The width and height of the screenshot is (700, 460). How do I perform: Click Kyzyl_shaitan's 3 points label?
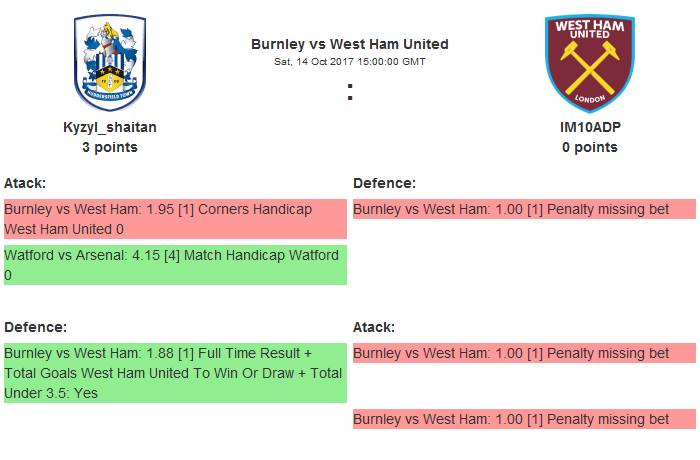point(110,147)
